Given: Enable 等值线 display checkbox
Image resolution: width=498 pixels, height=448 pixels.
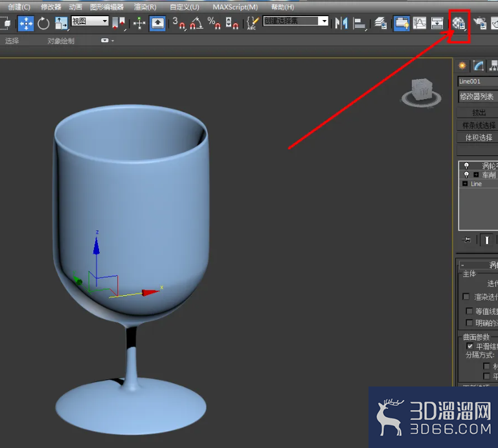Looking at the screenshot, I should tap(469, 311).
